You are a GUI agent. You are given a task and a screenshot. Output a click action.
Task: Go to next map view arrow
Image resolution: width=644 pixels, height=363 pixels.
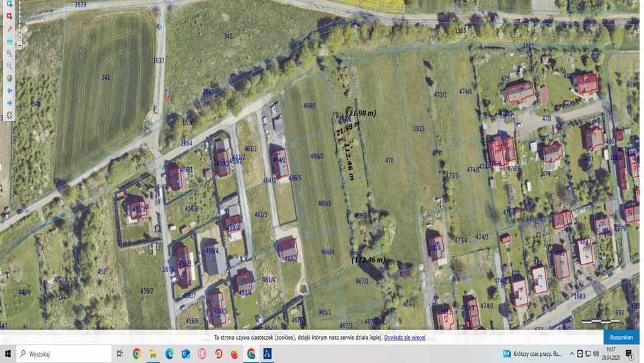[x=9, y=103]
